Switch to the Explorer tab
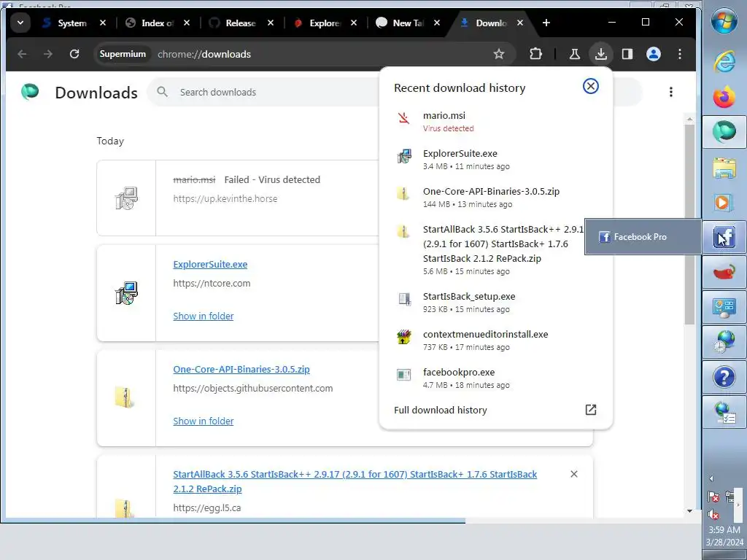The image size is (747, 560). coord(325,23)
